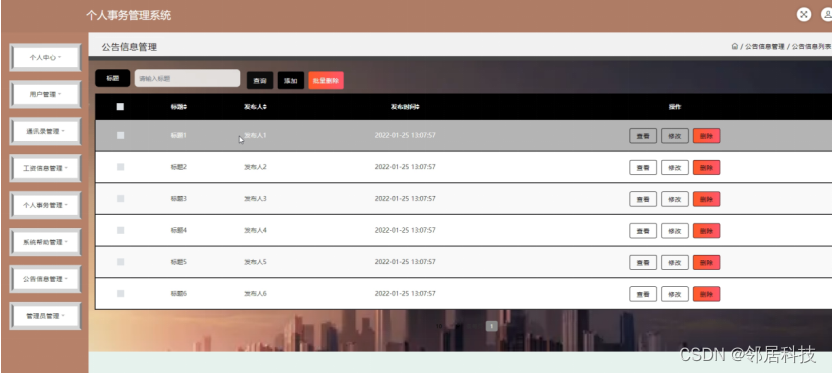This screenshot has height=373, width=832.
Task: Click the 操作 column header
Action: [674, 107]
